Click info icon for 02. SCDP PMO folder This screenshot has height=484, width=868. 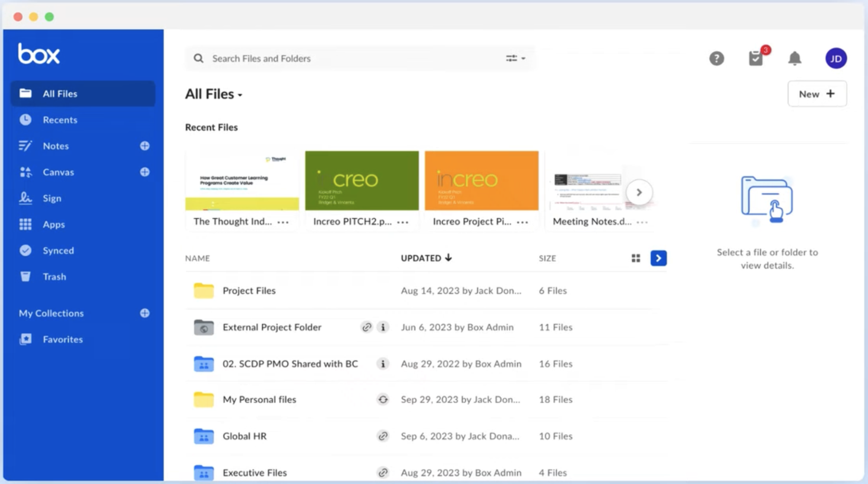pos(383,364)
